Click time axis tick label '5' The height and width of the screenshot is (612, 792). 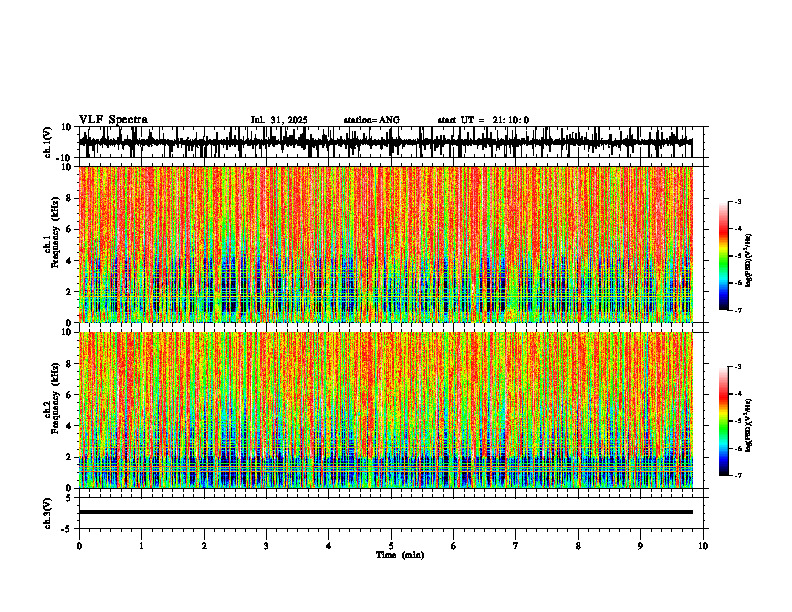pos(391,546)
